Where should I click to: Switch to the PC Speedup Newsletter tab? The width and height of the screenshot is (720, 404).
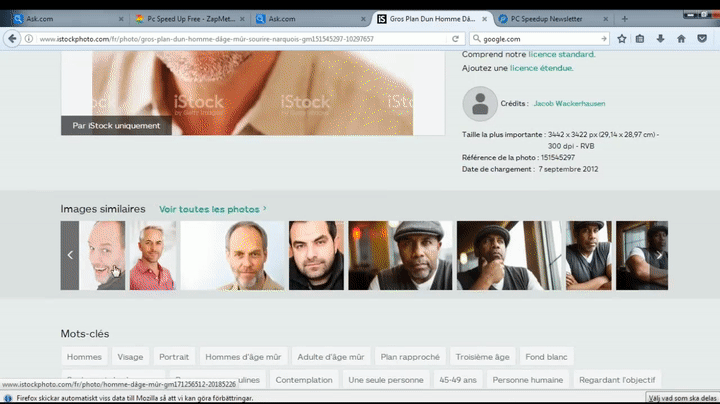[x=555, y=18]
